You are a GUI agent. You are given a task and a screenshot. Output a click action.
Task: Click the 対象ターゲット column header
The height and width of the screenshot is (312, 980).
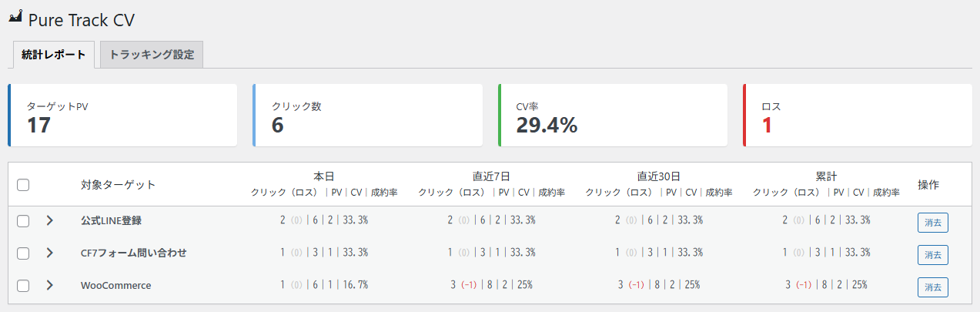118,185
